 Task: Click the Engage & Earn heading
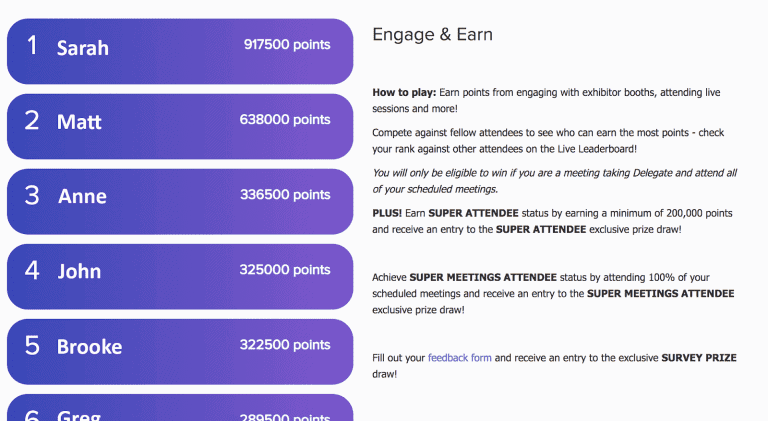point(432,35)
